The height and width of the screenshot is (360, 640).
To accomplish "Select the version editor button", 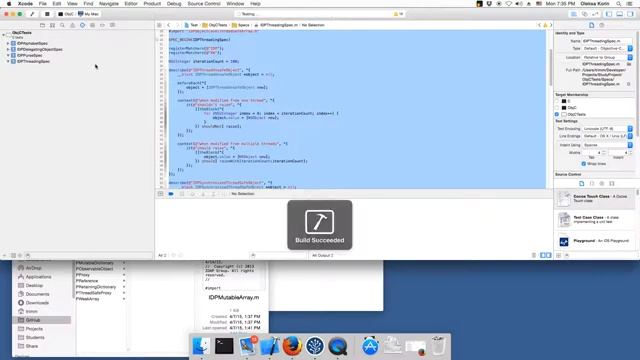I will tap(596, 14).
